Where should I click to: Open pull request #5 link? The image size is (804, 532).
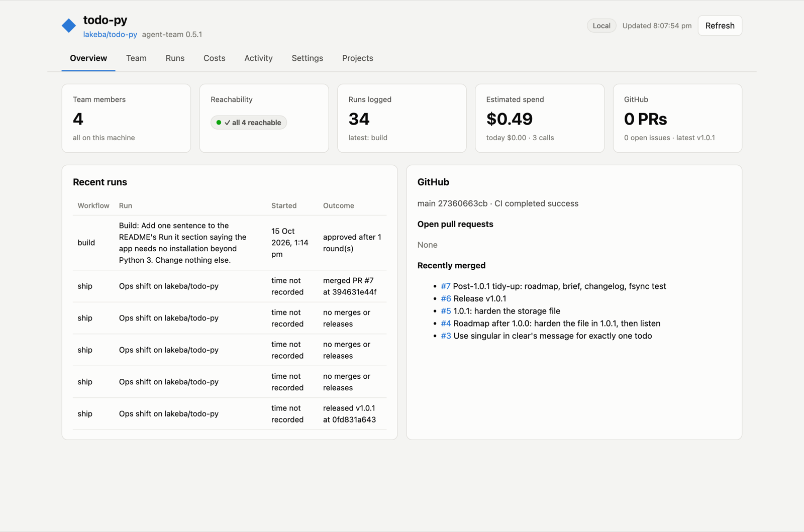click(x=446, y=311)
